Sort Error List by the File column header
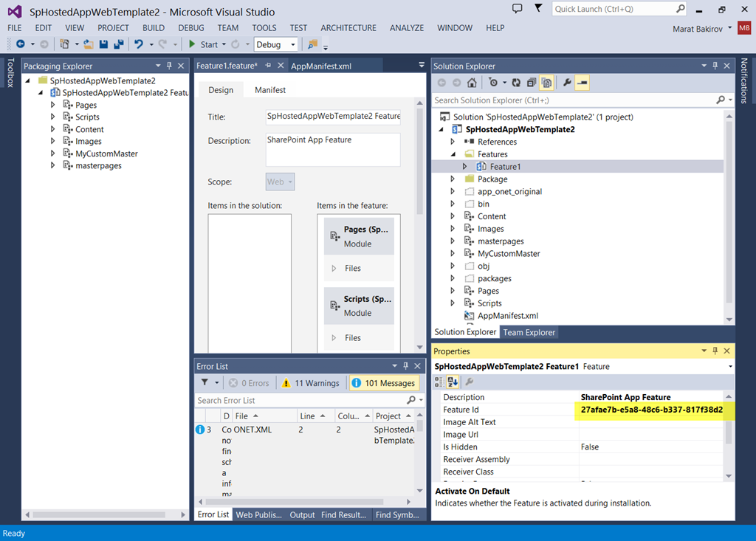The width and height of the screenshot is (756, 541). pyautogui.click(x=265, y=416)
